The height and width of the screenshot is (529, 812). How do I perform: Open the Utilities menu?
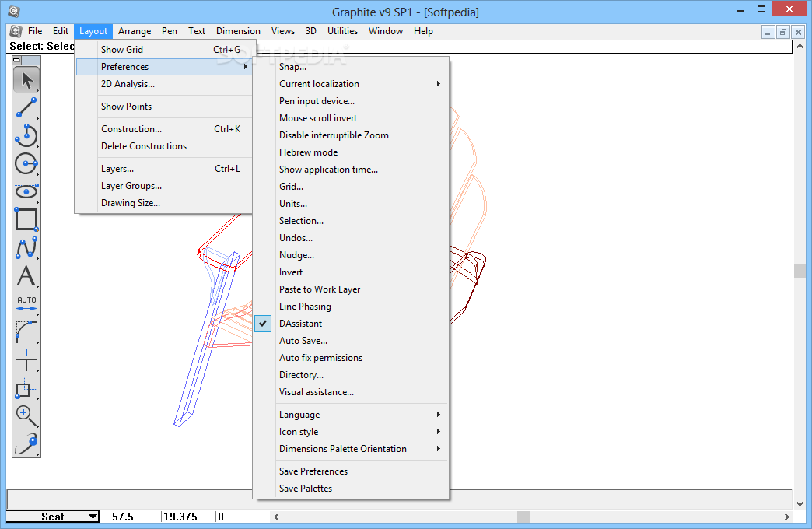[x=342, y=31]
